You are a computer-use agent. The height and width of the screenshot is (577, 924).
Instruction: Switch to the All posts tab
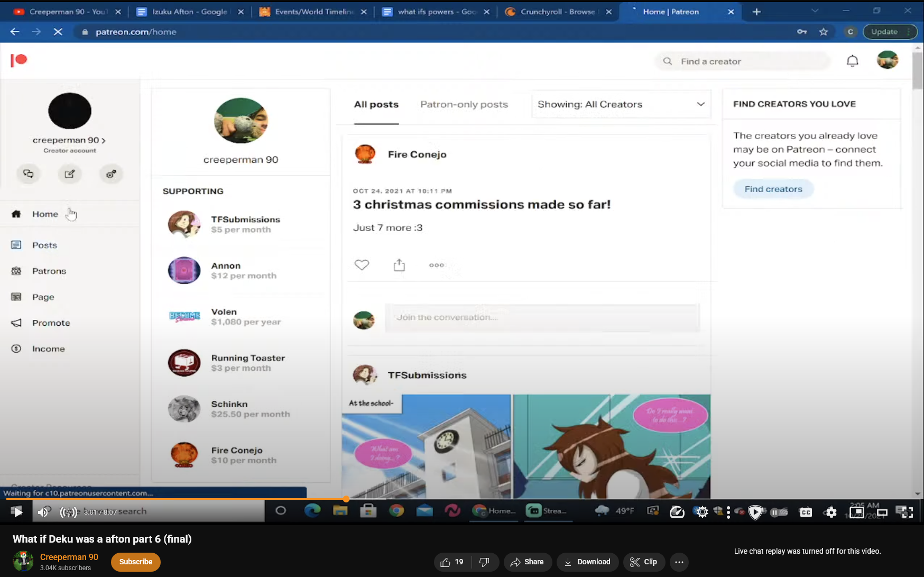(x=376, y=104)
